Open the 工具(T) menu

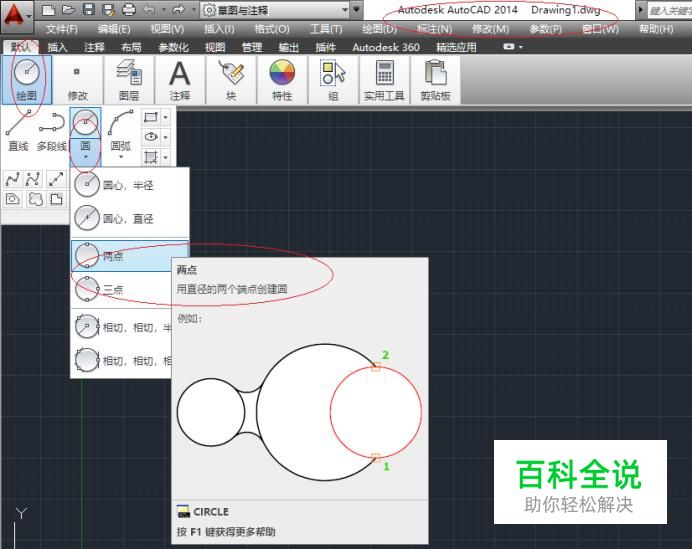pyautogui.click(x=326, y=29)
